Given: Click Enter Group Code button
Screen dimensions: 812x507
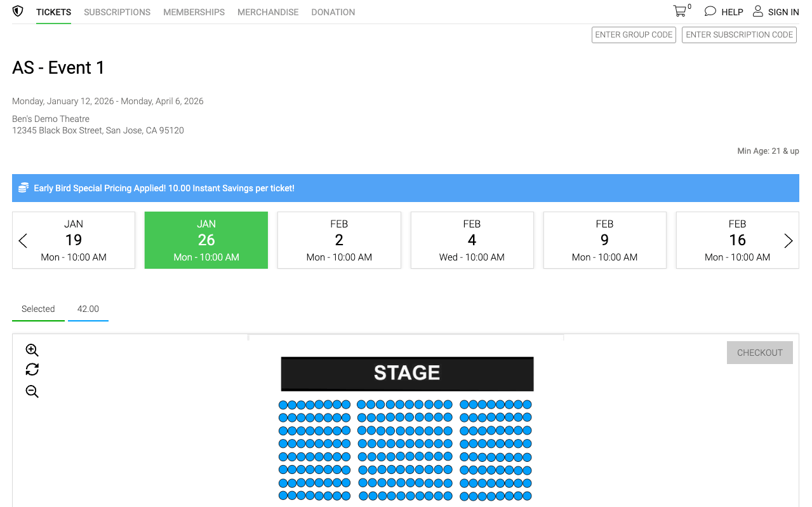Looking at the screenshot, I should coord(634,35).
